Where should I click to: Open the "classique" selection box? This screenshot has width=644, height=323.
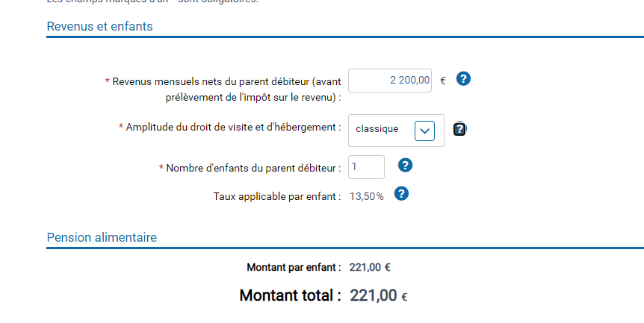point(396,131)
